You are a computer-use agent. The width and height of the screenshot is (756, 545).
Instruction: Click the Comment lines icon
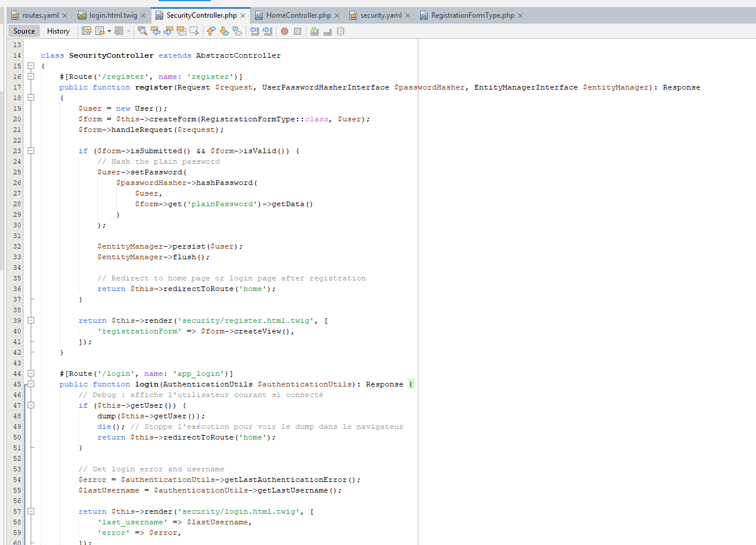pyautogui.click(x=315, y=31)
